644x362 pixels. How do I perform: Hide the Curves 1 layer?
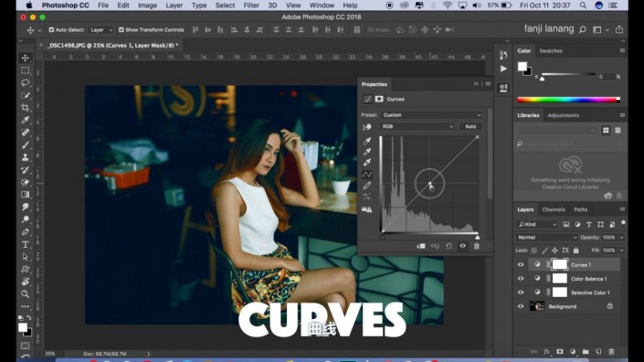(x=521, y=264)
